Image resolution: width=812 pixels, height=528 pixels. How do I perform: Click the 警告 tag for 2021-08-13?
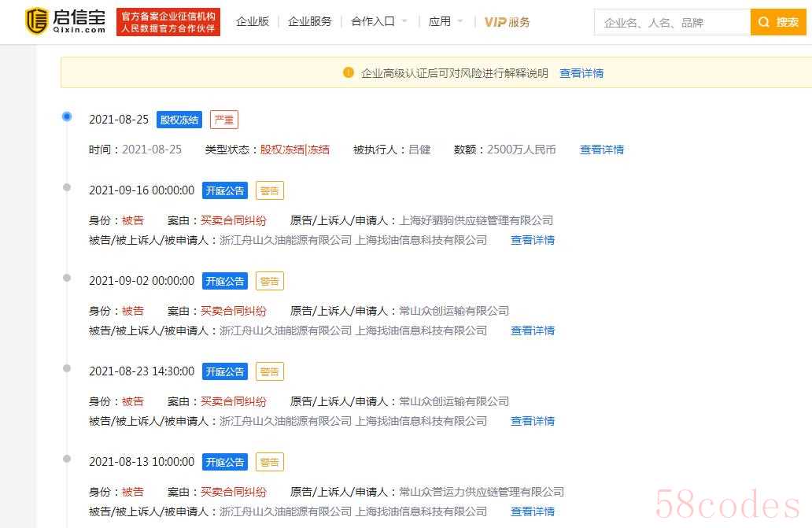point(269,462)
